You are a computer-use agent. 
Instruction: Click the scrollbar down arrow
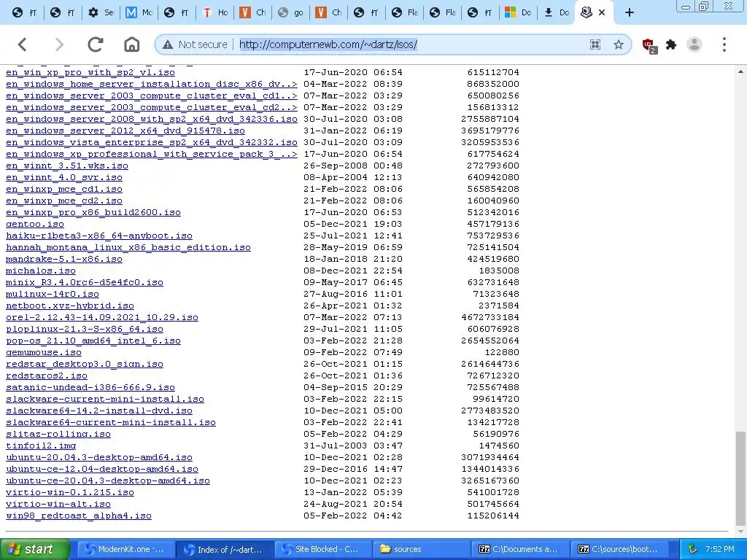[x=740, y=532]
